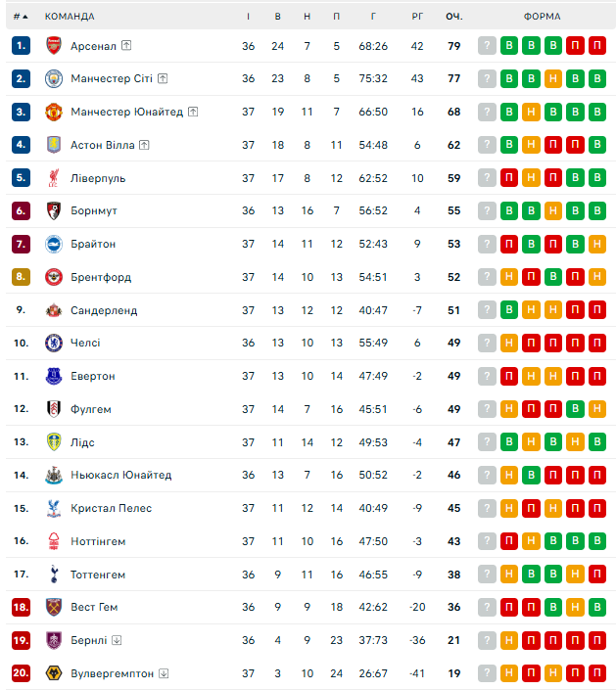Sort standings by ОЧ. column header
The width and height of the screenshot is (616, 690).
click(454, 17)
